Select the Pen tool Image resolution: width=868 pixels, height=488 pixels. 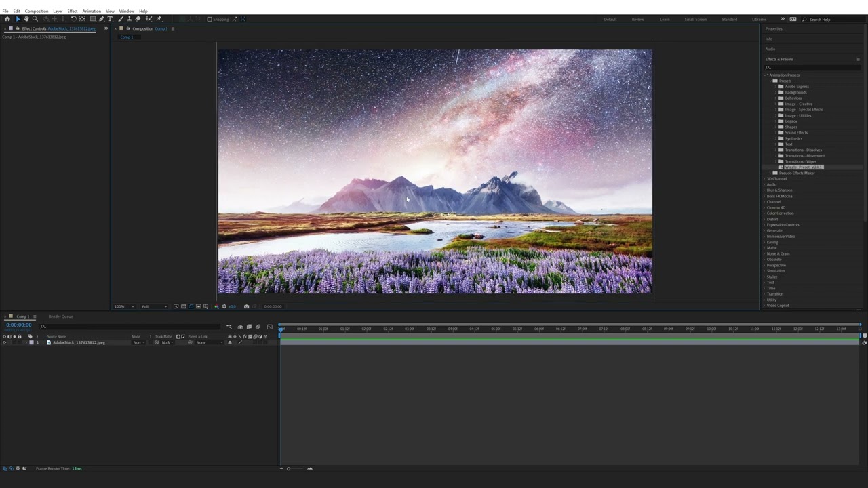[x=102, y=19]
